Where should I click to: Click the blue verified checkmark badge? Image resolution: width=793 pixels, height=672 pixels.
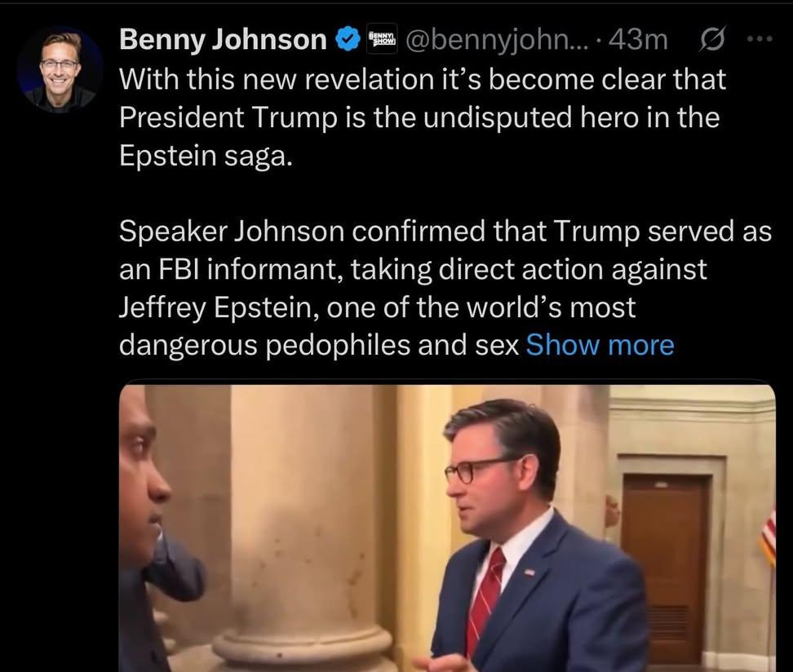pyautogui.click(x=348, y=39)
